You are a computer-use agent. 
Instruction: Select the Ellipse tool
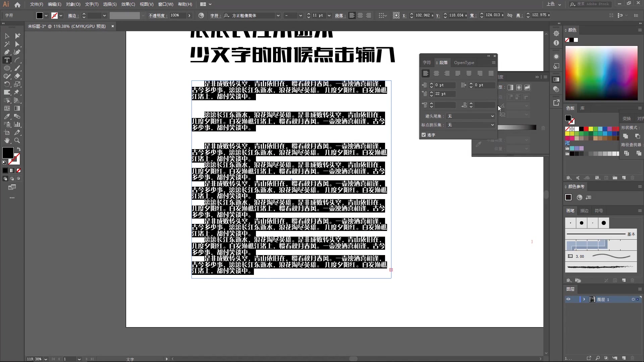click(x=7, y=67)
